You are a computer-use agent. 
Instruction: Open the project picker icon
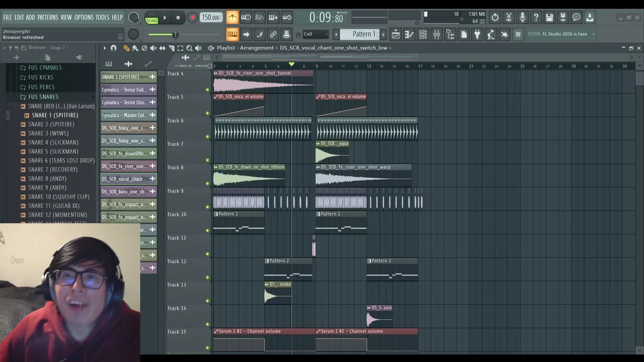coord(464,34)
